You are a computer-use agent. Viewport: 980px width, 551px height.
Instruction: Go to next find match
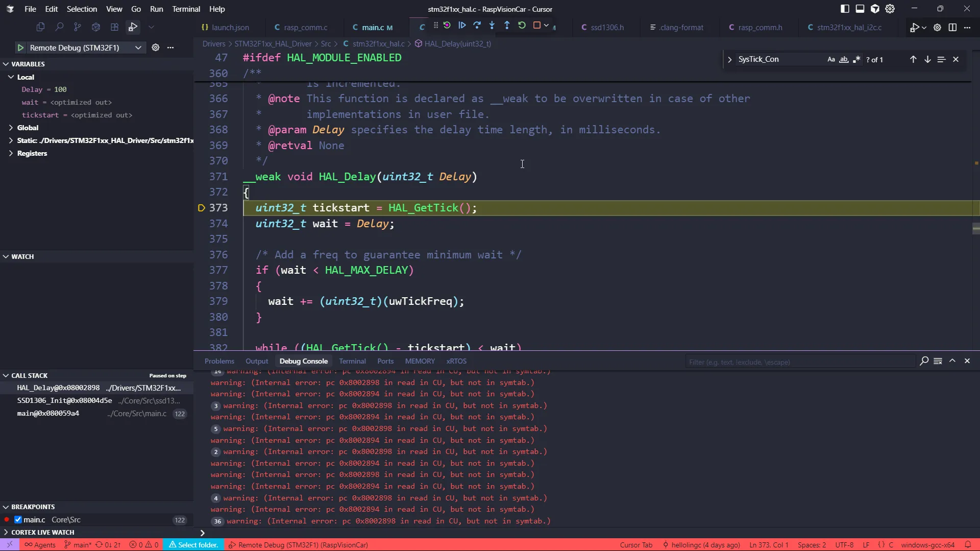pyautogui.click(x=927, y=60)
